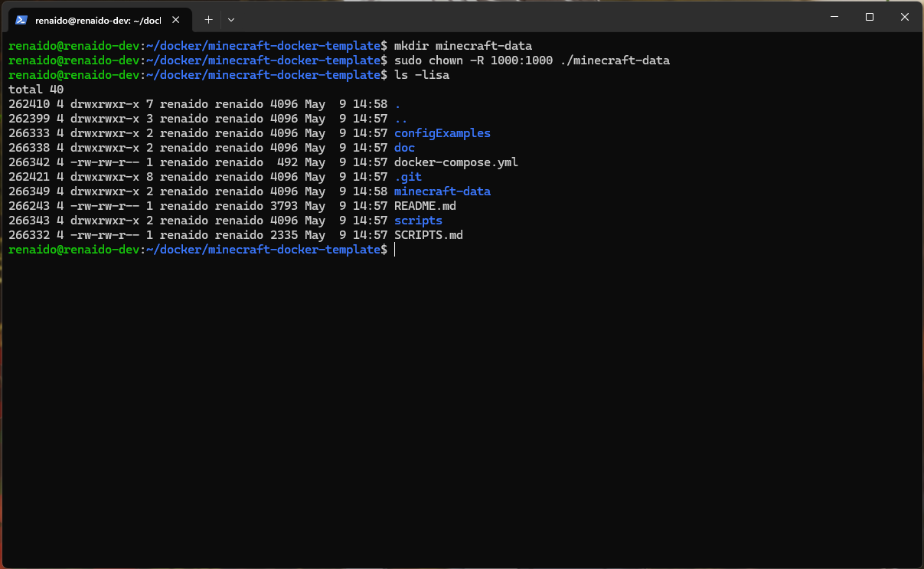Viewport: 924px width, 569px height.
Task: Minimize the terminal window
Action: (834, 17)
